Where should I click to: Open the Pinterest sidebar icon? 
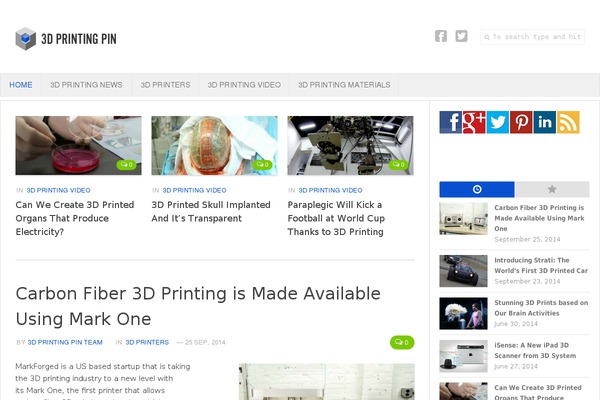tap(521, 122)
